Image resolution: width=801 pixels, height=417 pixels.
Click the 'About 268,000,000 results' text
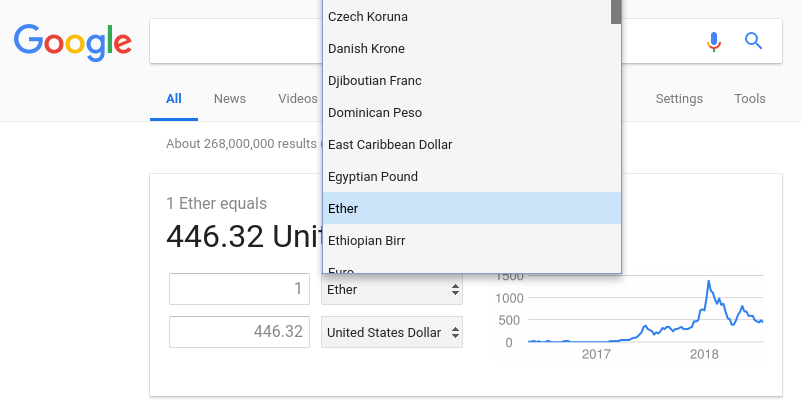(241, 144)
